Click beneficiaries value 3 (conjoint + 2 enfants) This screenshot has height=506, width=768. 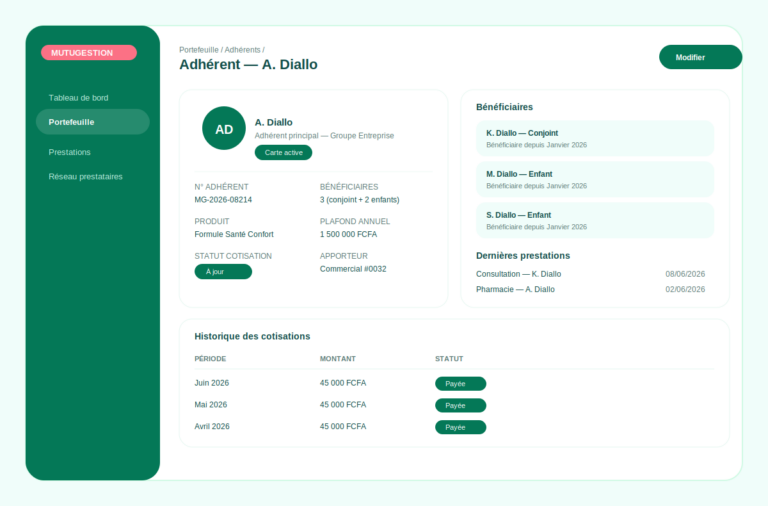click(360, 200)
